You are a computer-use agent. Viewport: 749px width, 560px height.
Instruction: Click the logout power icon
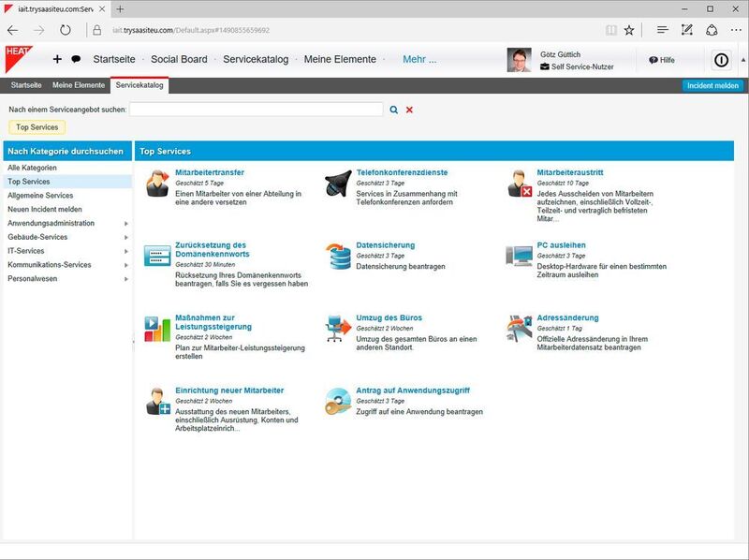[x=721, y=60]
